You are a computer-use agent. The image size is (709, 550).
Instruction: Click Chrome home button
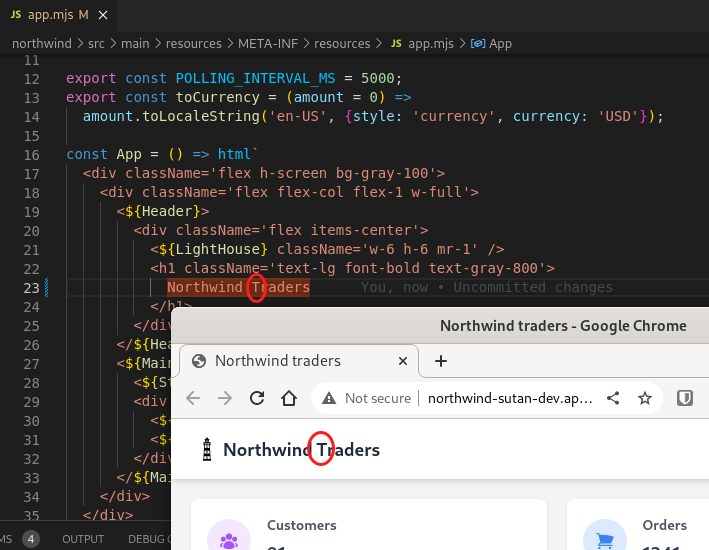[x=289, y=398]
